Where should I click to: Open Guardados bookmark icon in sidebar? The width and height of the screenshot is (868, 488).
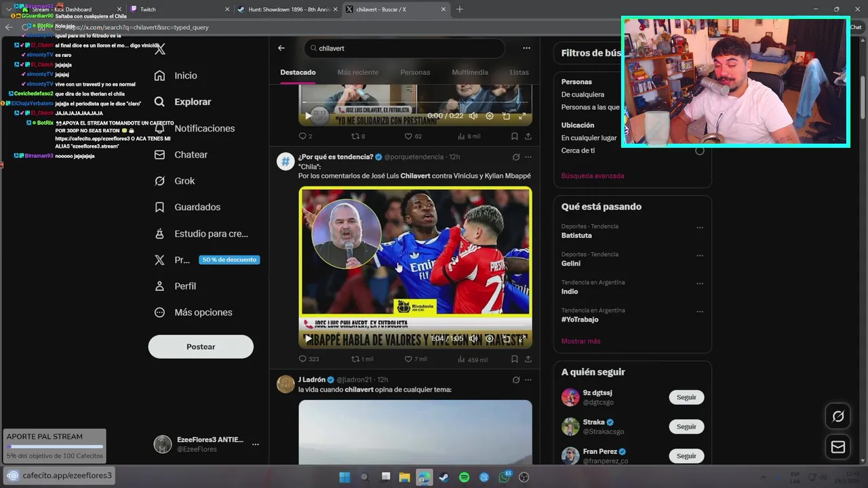[x=159, y=207]
